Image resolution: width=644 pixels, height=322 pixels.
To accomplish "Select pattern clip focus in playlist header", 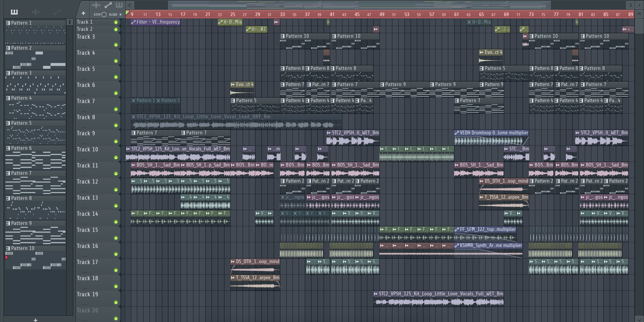I will (x=119, y=5).
